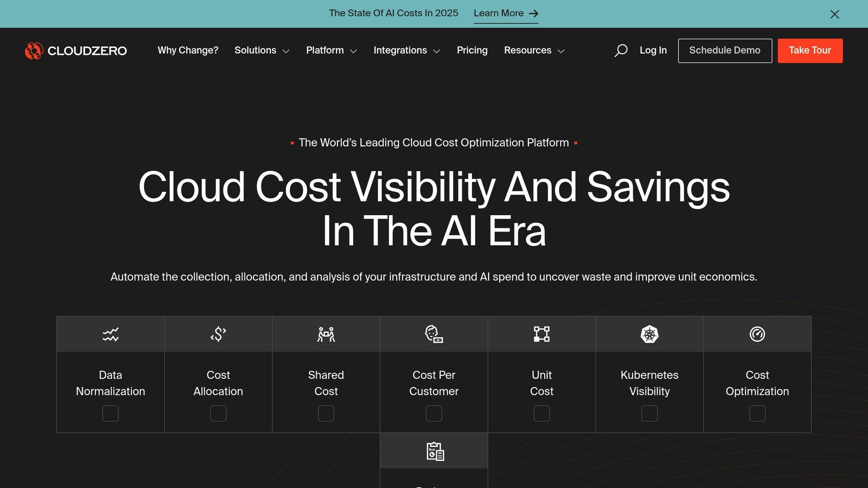868x488 pixels.
Task: Select the Unit Cost nodes icon
Action: (x=542, y=334)
